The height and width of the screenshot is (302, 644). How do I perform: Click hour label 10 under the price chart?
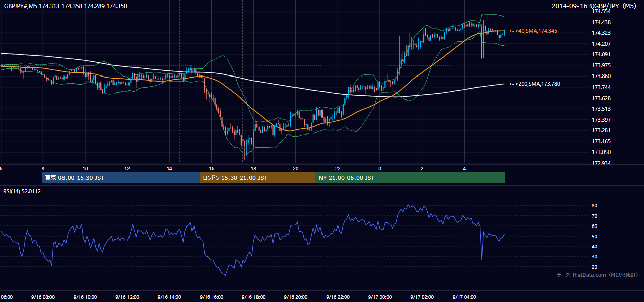(x=85, y=169)
